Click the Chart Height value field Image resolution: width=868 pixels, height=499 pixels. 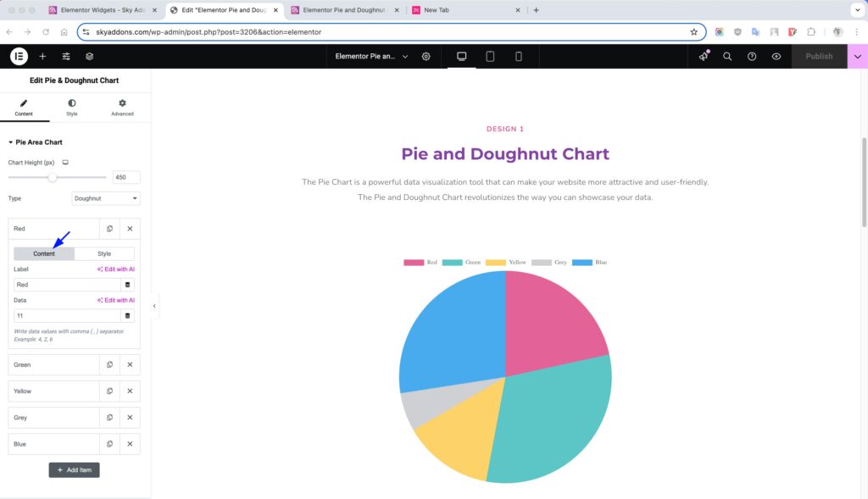126,177
